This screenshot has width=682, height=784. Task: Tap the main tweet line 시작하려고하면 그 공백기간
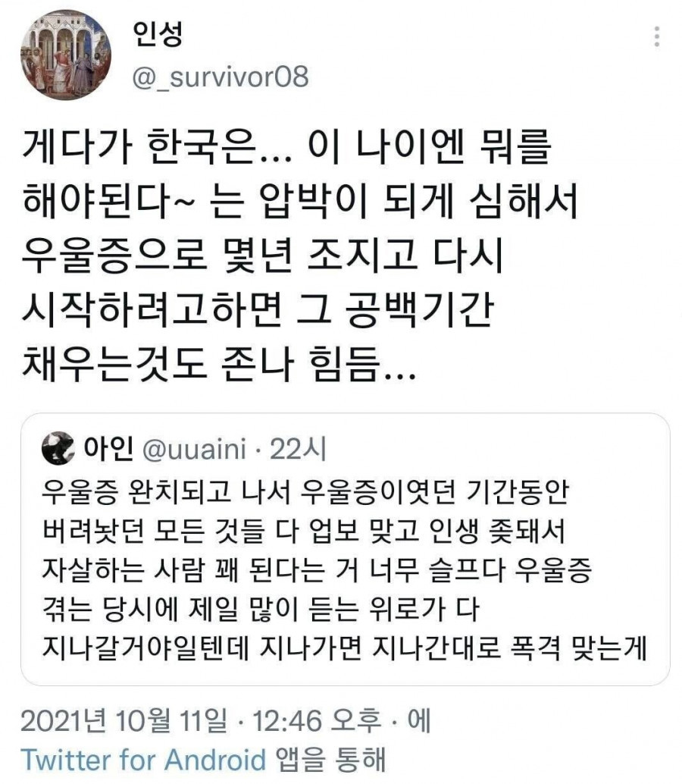click(258, 309)
